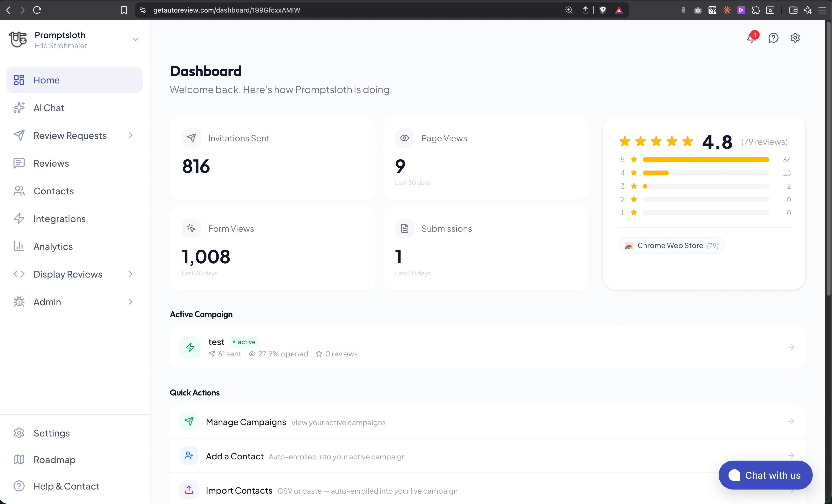Expand the Display Reviews submenu
The width and height of the screenshot is (832, 504).
point(131,274)
